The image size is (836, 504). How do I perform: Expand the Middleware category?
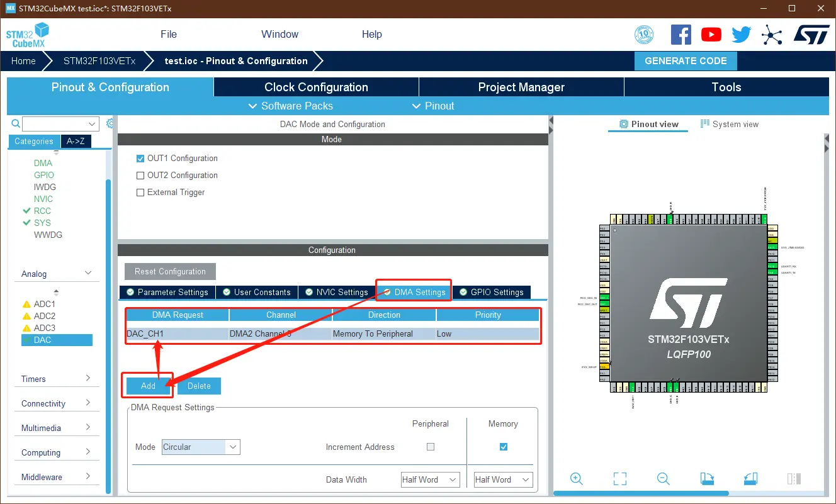click(x=88, y=476)
